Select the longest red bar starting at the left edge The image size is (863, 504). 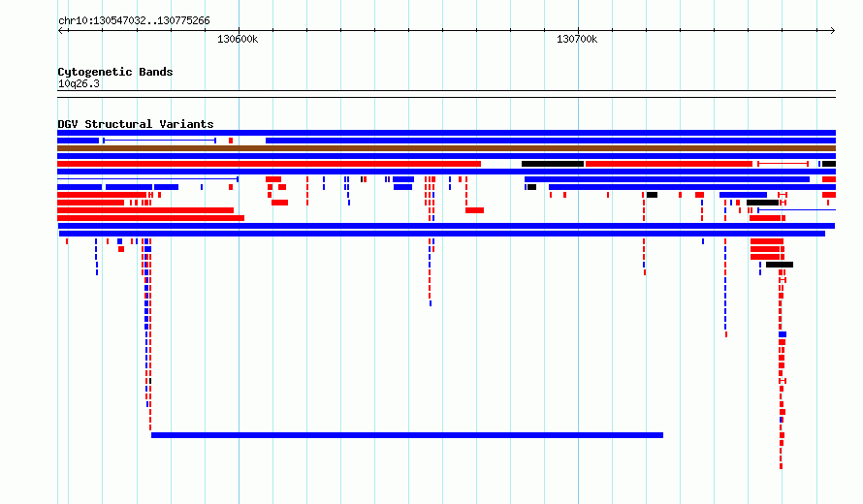coord(270,164)
